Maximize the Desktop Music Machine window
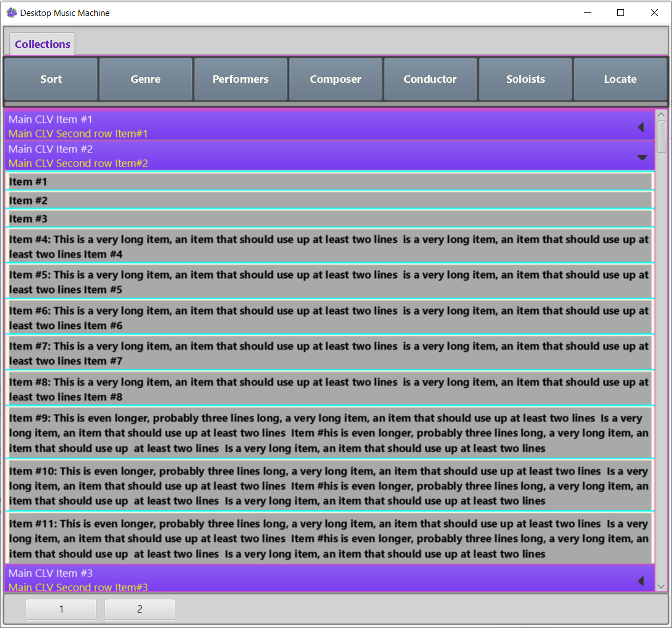 point(620,13)
